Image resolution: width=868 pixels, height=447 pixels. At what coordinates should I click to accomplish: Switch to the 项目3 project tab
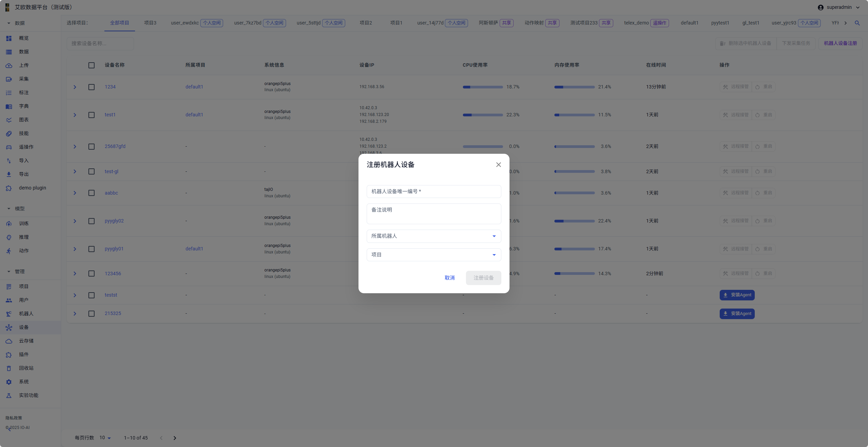click(x=150, y=23)
